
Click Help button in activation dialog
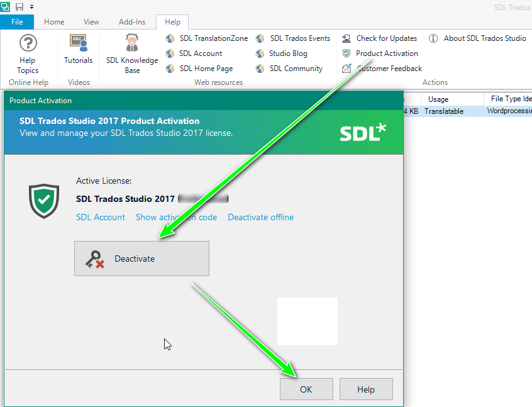(x=366, y=389)
